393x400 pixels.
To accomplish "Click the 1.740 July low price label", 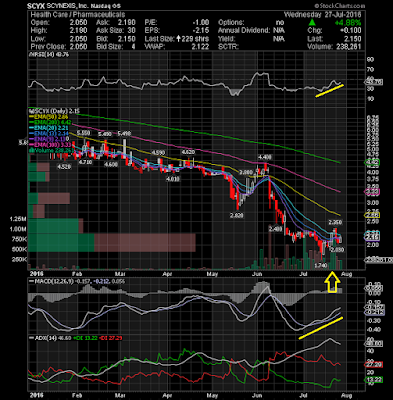I will tap(321, 266).
